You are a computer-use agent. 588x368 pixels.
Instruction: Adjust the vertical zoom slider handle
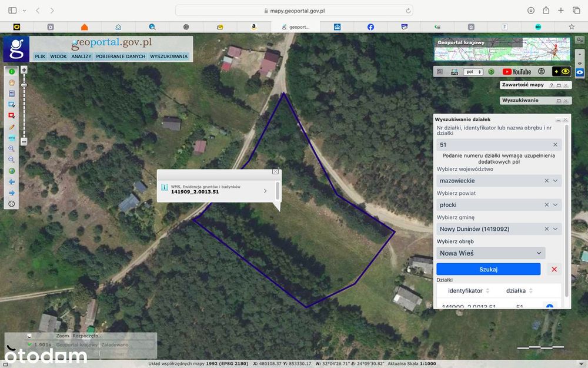(24, 85)
